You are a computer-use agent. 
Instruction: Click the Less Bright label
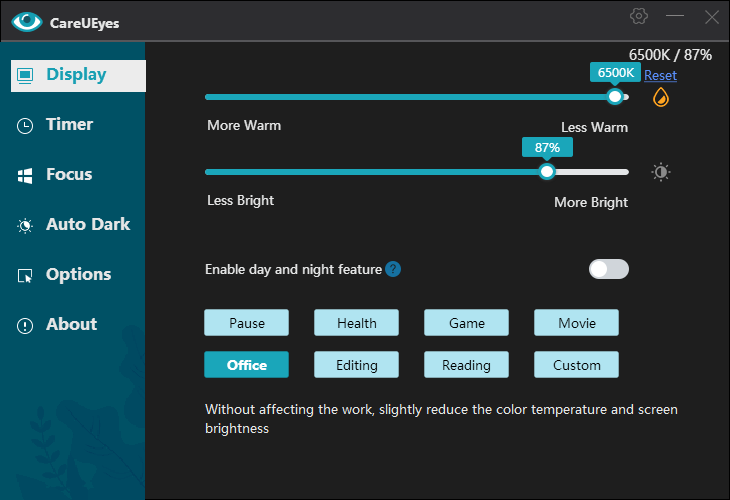(240, 200)
